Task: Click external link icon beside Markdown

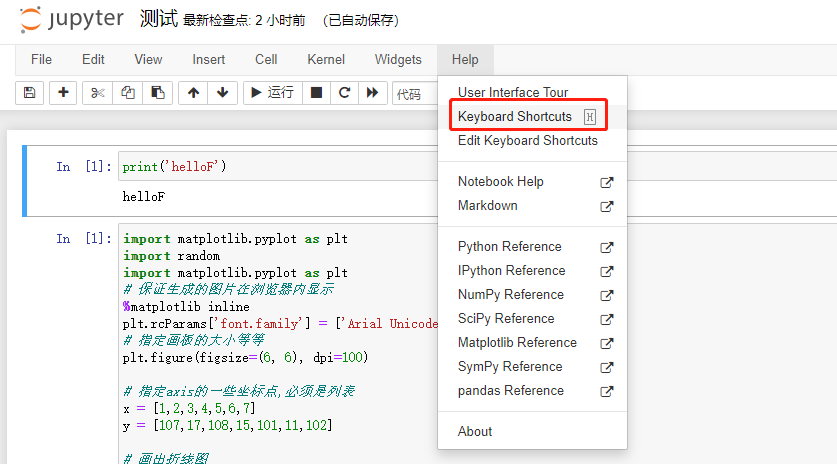Action: tap(606, 207)
